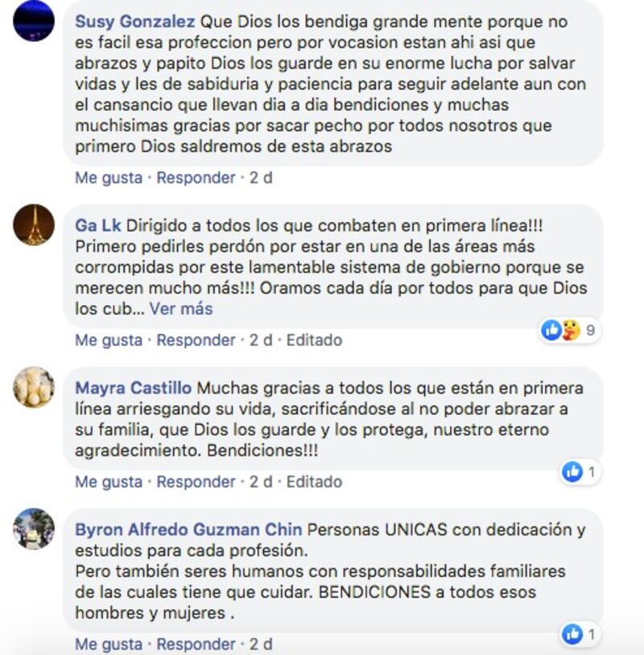
Task: Like Mayra Castillo's comment with Me gusta
Action: pyautogui.click(x=109, y=482)
